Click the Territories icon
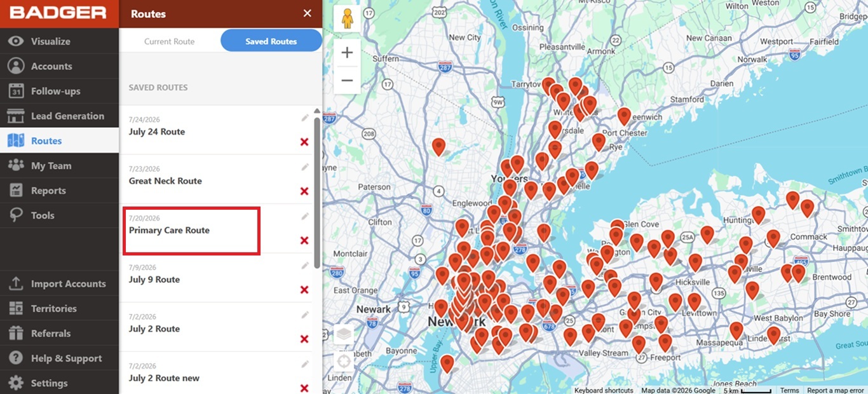868x394 pixels. pyautogui.click(x=16, y=308)
